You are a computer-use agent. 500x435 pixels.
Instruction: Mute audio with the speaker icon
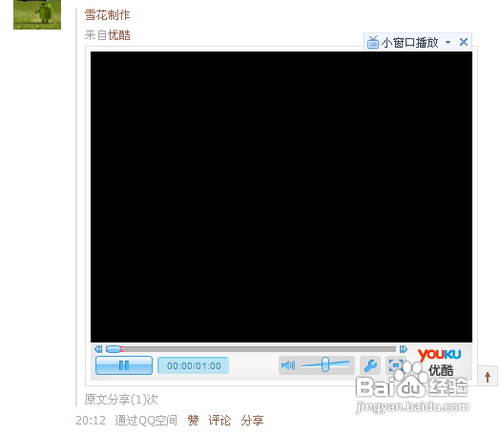(x=288, y=365)
